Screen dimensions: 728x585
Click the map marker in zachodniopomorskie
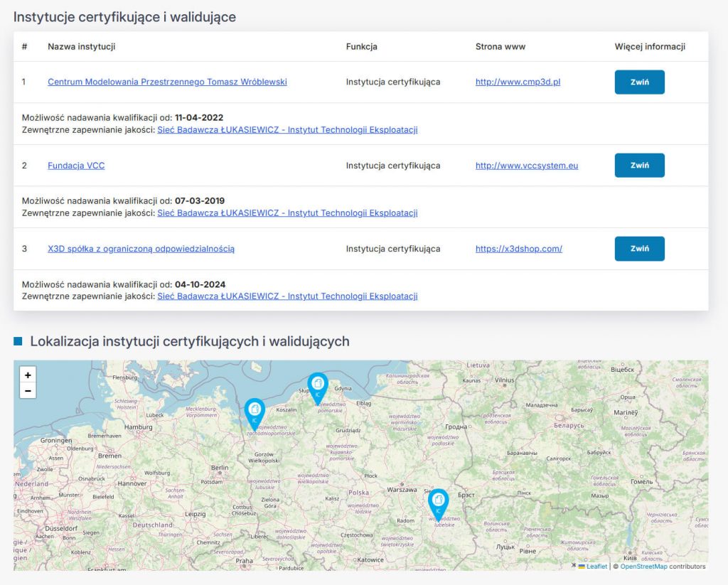[x=255, y=412]
